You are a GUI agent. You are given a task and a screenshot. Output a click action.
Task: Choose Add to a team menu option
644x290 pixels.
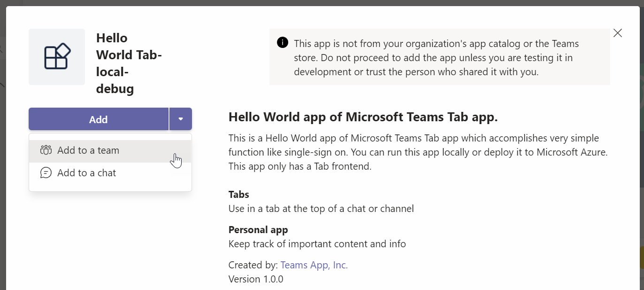point(110,151)
